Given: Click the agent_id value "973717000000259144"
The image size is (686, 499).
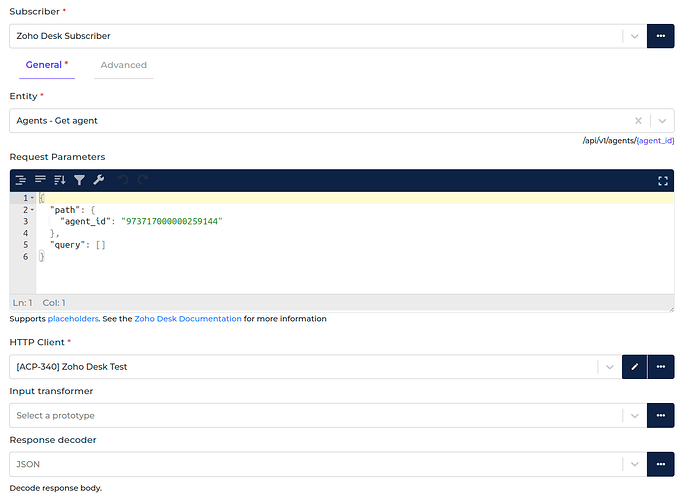Looking at the screenshot, I should (x=172, y=221).
